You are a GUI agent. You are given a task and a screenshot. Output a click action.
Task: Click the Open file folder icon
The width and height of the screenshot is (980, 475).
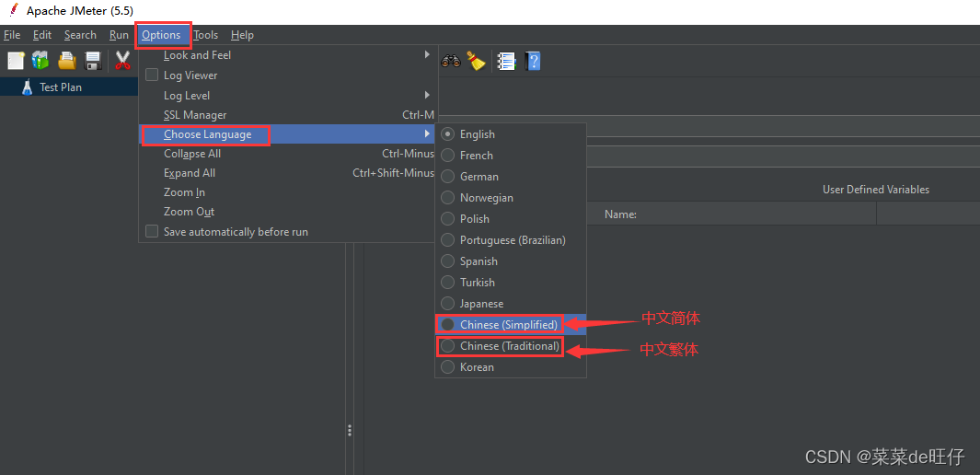[67, 61]
